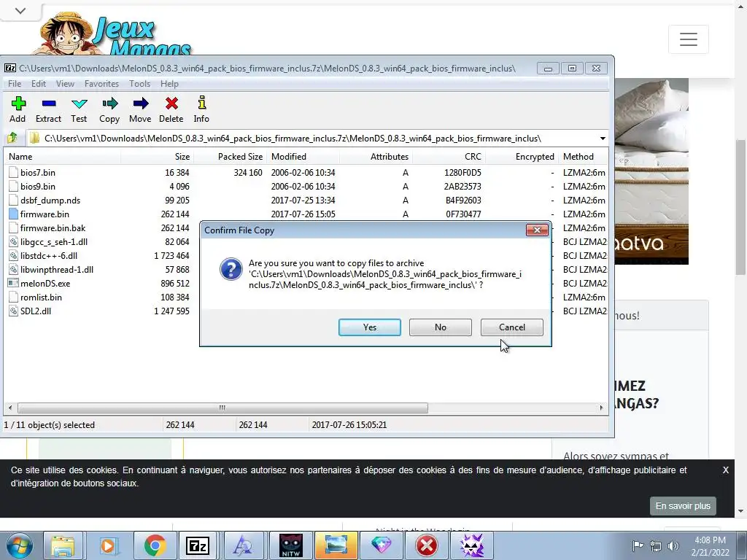Open Windows Media Player taskbar icon
Viewport: 747px width, 560px height.
(x=108, y=545)
